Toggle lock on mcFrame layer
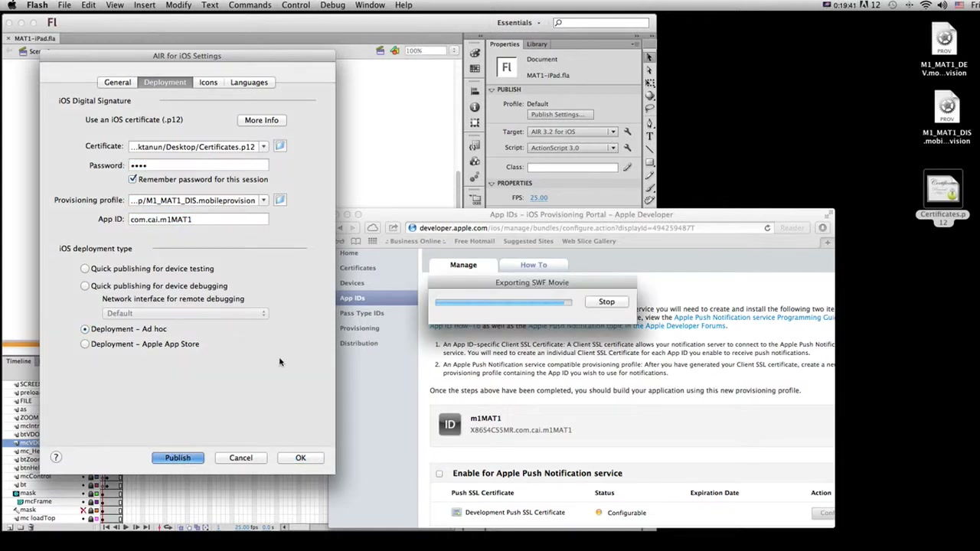The width and height of the screenshot is (980, 551). pyautogui.click(x=90, y=501)
